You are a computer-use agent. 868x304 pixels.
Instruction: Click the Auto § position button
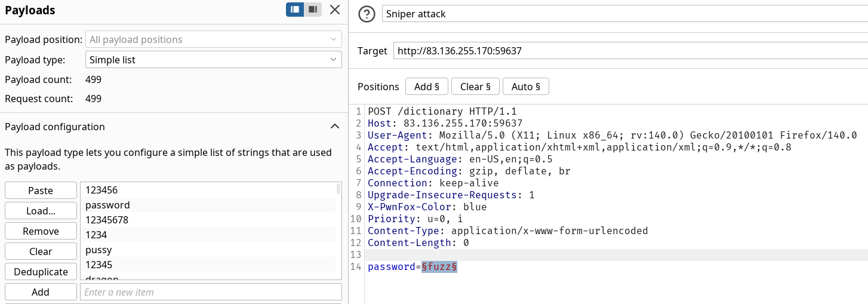(525, 87)
